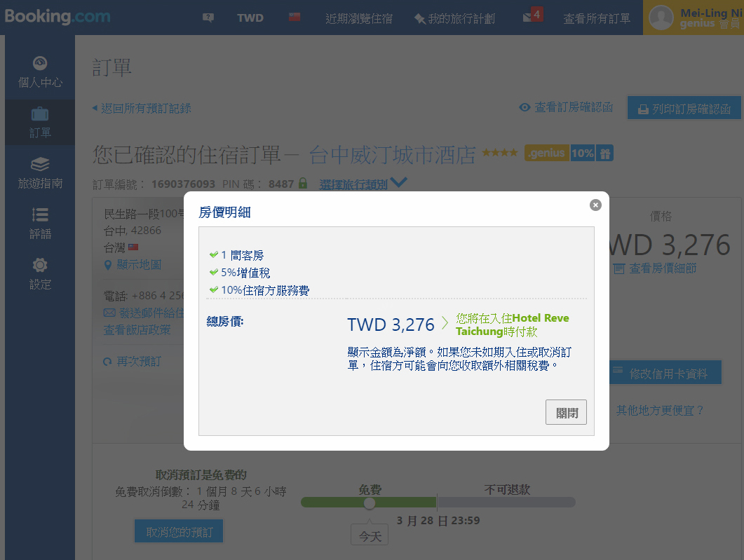Go to 個人中心 in the sidebar
This screenshot has width=744, height=560.
[x=40, y=73]
